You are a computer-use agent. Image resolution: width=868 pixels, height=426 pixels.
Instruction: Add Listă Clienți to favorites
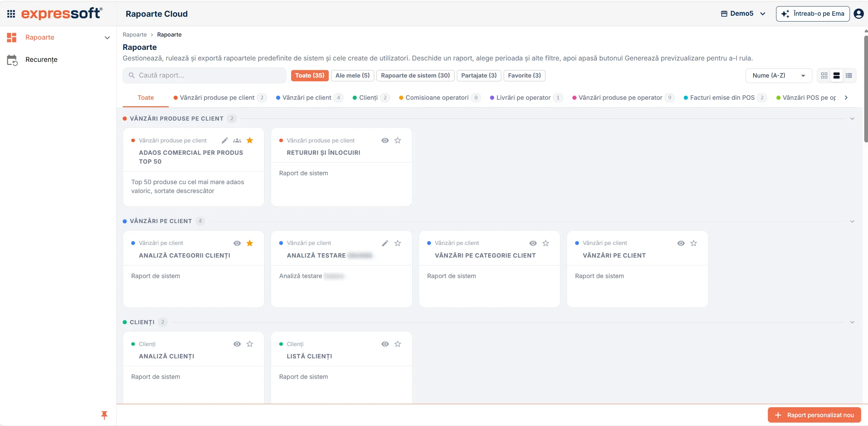[398, 344]
